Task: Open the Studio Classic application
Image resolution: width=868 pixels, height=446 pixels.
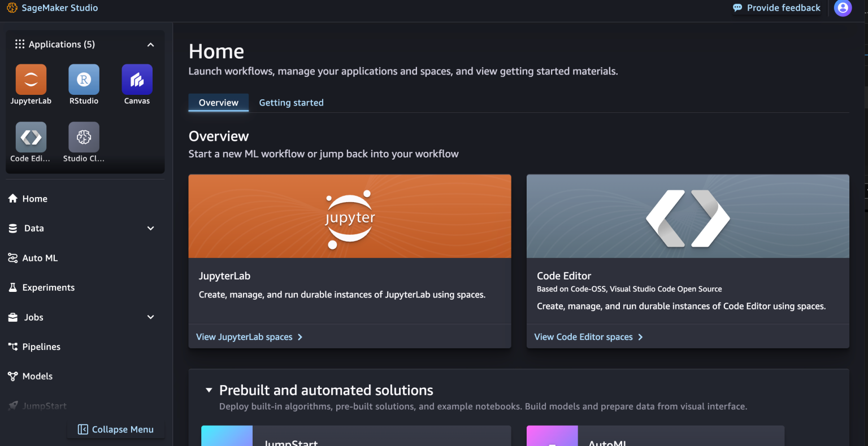Action: pos(84,137)
